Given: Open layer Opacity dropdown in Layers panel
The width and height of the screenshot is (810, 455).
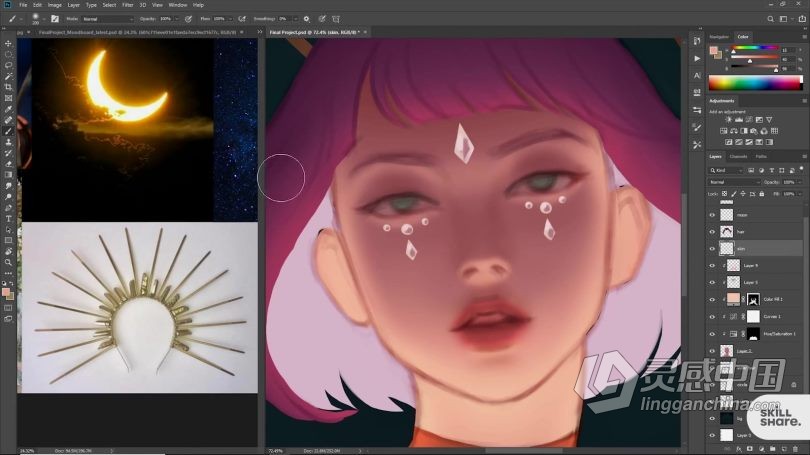Looking at the screenshot, I should click(800, 182).
